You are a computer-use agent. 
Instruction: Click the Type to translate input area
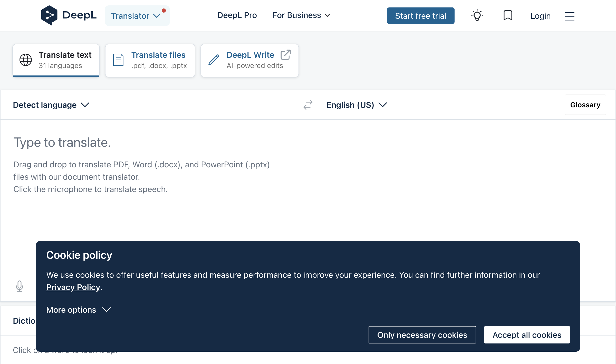coord(154,180)
